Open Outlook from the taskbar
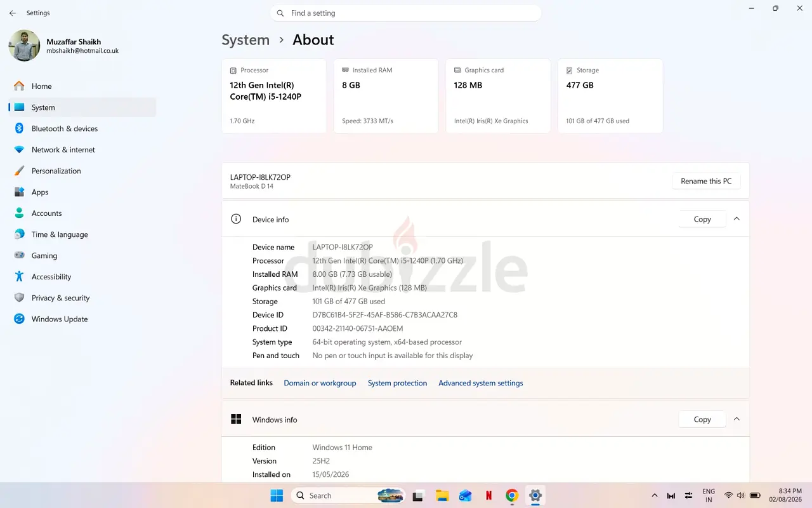 point(466,495)
